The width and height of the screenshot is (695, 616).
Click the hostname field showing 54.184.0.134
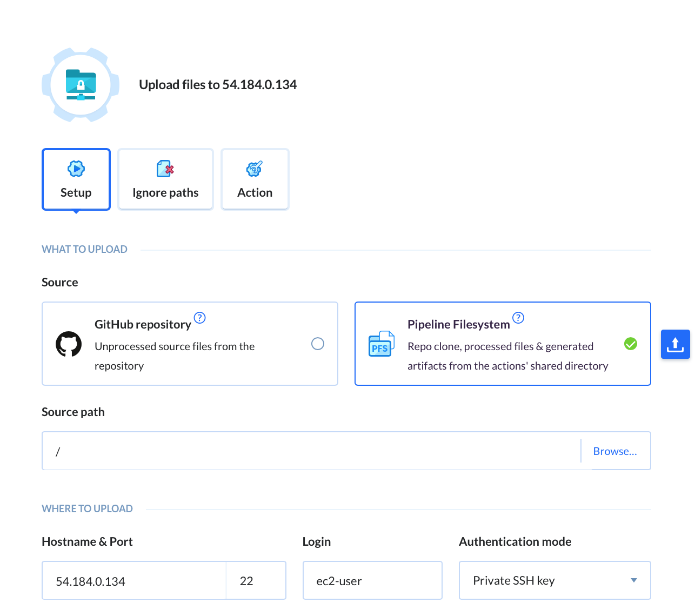click(x=133, y=581)
